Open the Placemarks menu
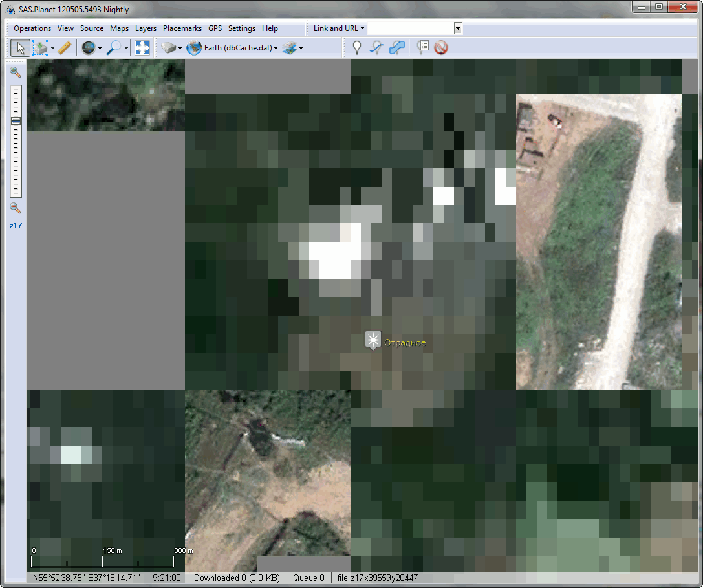Screen dimensions: 703x588 (182, 28)
